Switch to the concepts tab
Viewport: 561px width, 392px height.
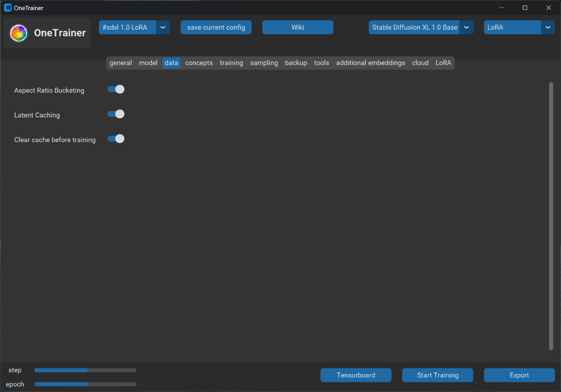click(x=199, y=63)
